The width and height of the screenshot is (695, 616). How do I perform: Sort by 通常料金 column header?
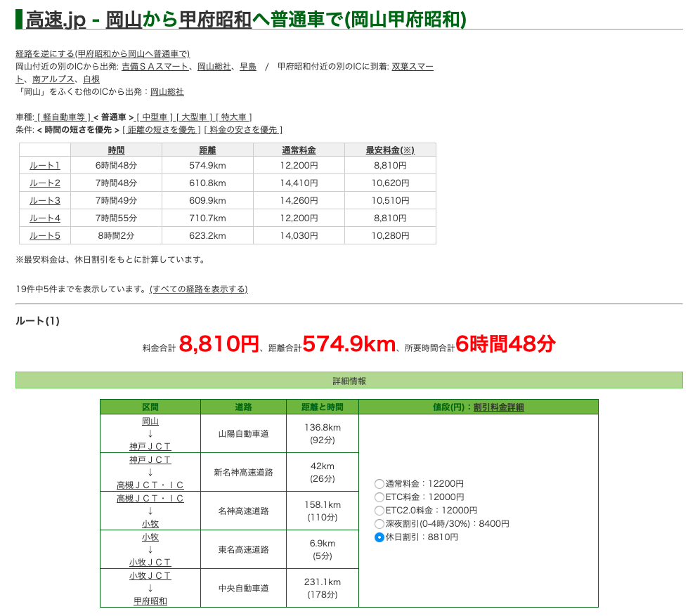point(299,150)
